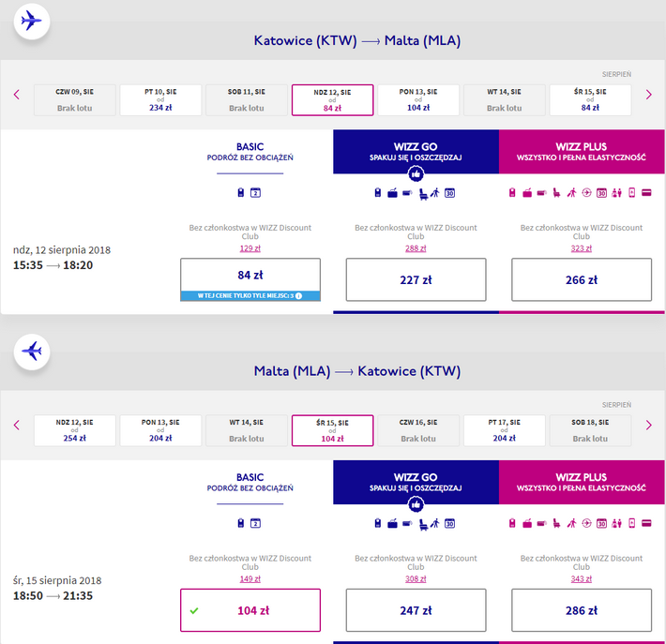The image size is (666, 644).
Task: Open the 343 zł Discount Club price link
Action: [582, 578]
